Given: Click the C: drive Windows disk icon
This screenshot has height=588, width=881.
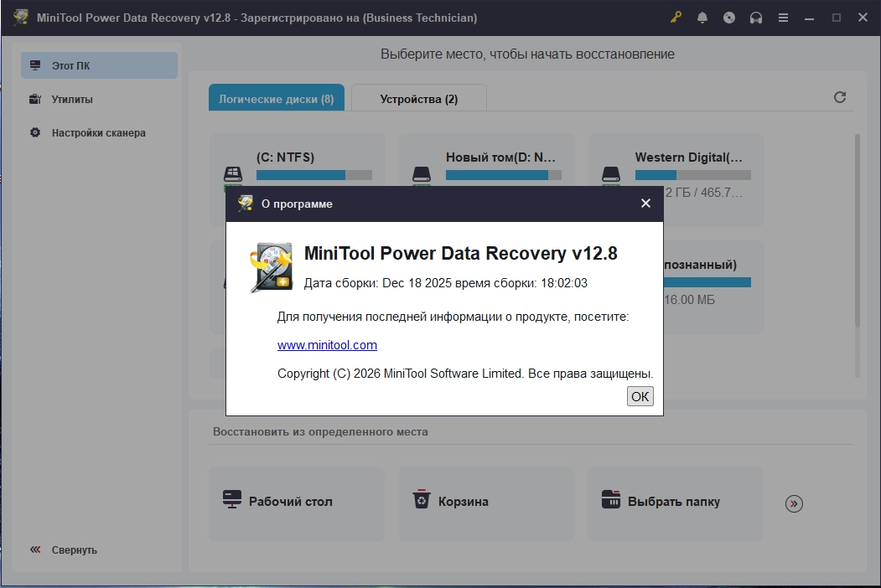Looking at the screenshot, I should [232, 175].
